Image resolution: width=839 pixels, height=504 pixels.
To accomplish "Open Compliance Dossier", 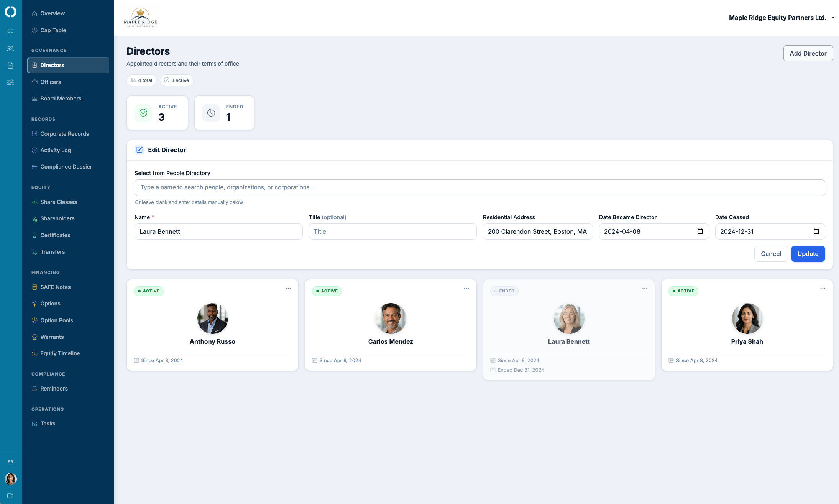I will click(68, 167).
